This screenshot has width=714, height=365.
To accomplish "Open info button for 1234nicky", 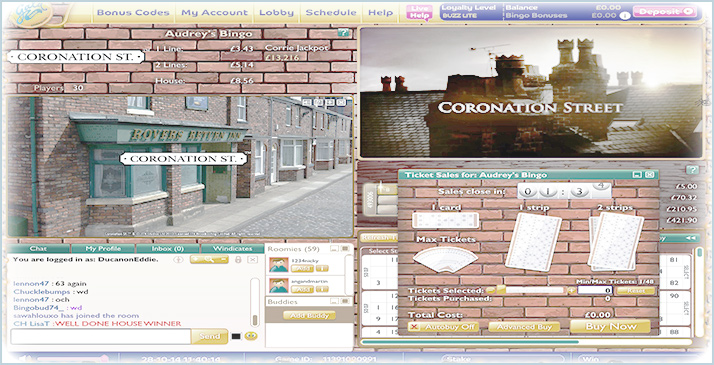I will coord(322,269).
